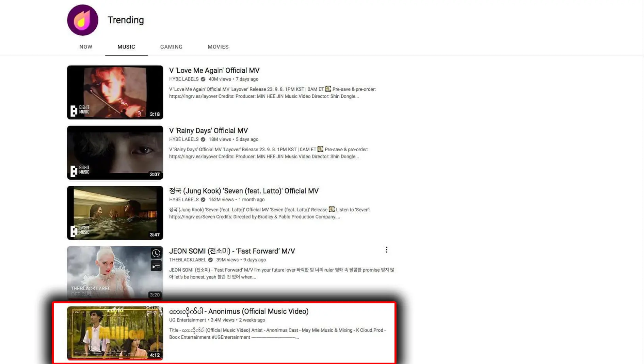Image resolution: width=644 pixels, height=364 pixels.
Task: Click verified badge beside HYBE LABELS, Rainy Days
Action: [203, 139]
